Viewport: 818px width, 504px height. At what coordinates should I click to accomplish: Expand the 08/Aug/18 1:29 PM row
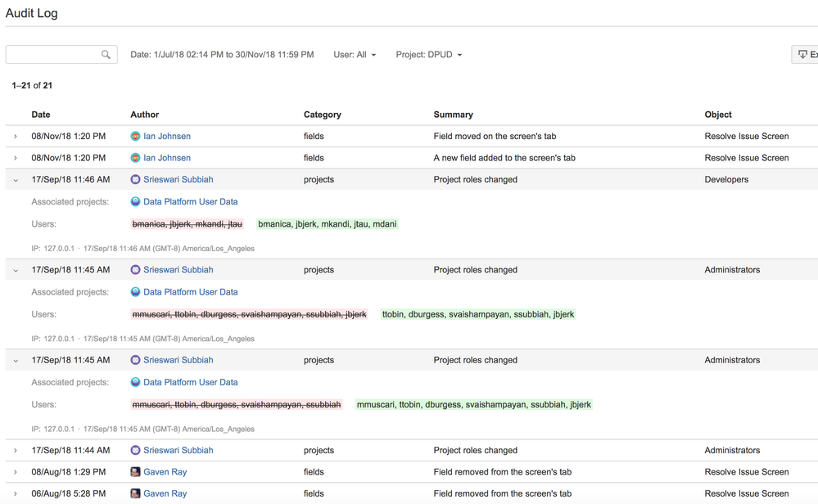pyautogui.click(x=15, y=472)
